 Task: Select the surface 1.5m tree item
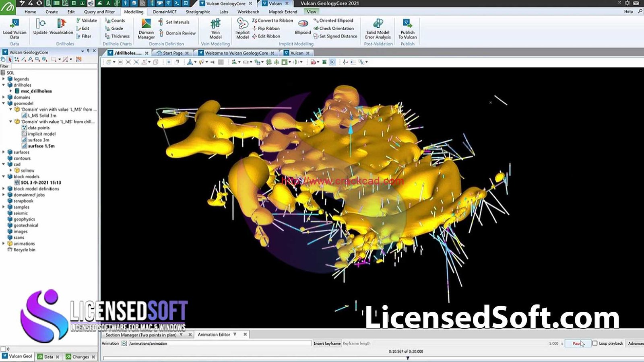coord(41,146)
